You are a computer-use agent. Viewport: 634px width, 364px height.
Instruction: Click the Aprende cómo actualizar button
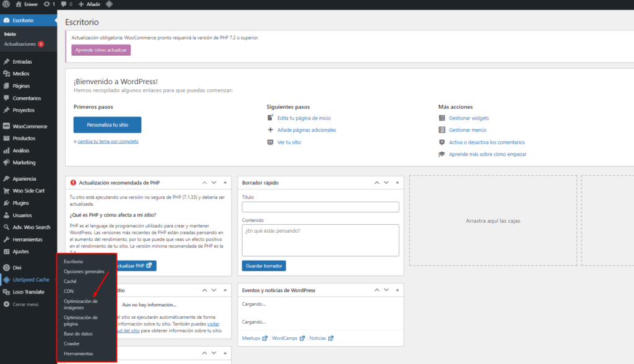(x=101, y=50)
